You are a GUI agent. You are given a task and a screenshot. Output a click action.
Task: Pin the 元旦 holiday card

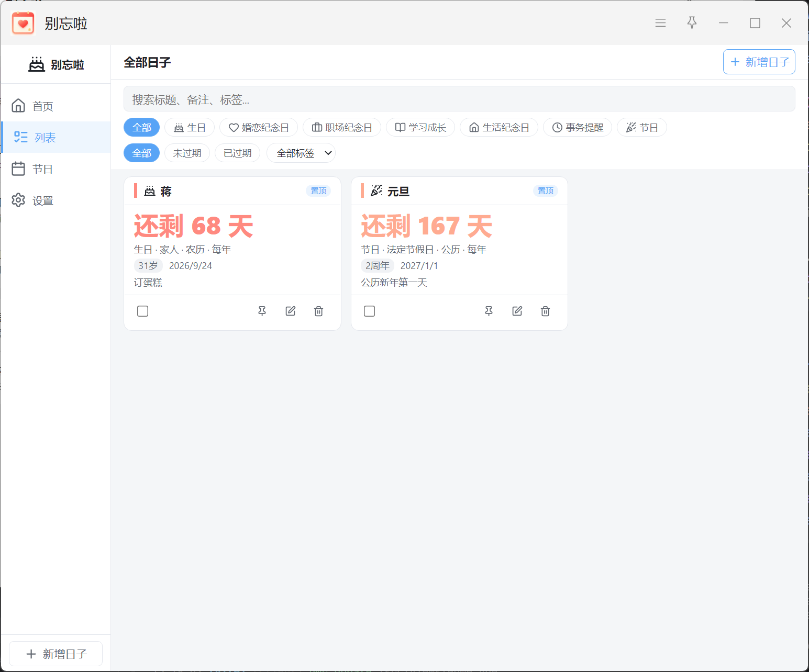click(x=489, y=311)
